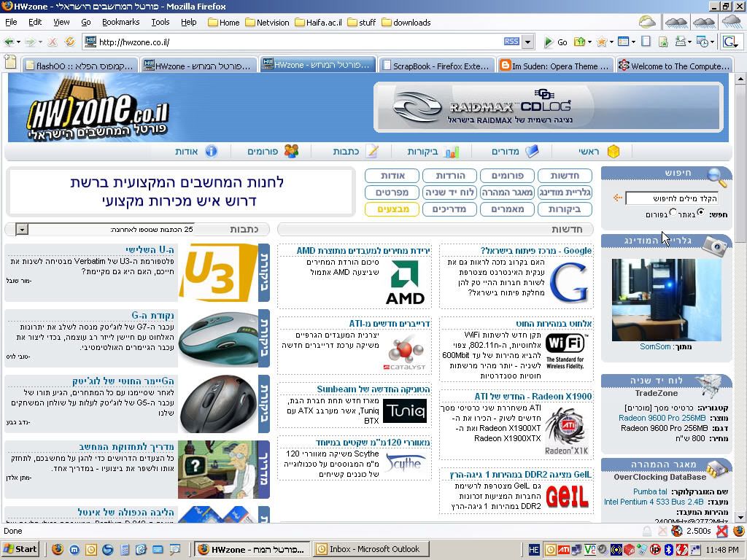This screenshot has width=747, height=560.
Task: Click the history clock toolbar icon
Action: pos(703,42)
